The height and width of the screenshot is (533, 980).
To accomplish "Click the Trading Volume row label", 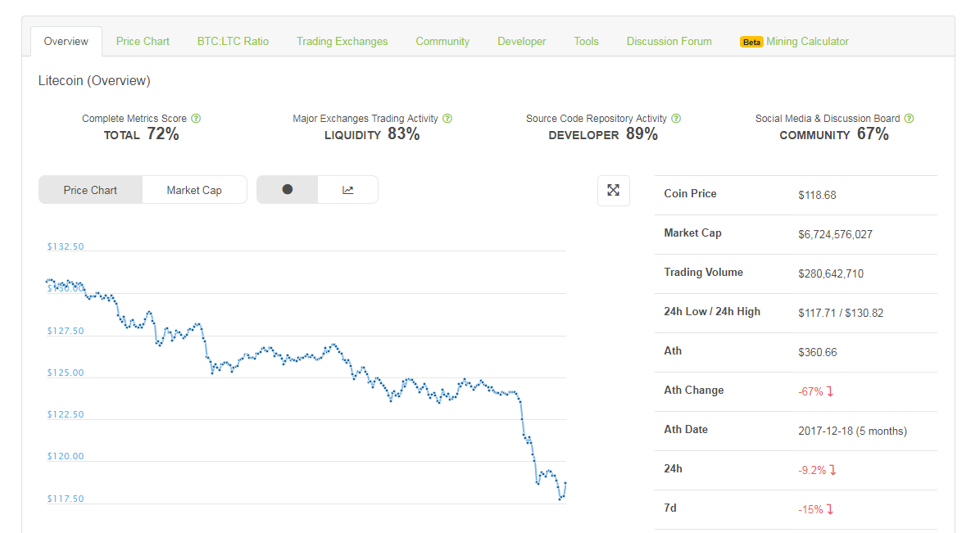I will point(703,273).
